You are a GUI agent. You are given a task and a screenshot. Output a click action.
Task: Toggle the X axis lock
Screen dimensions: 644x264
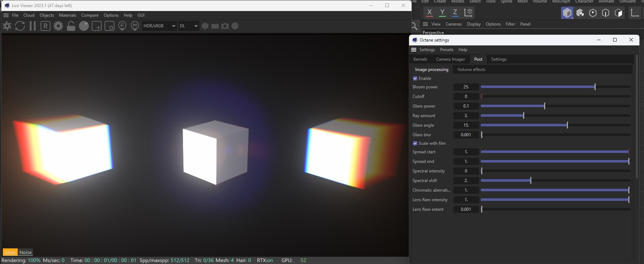click(x=429, y=12)
